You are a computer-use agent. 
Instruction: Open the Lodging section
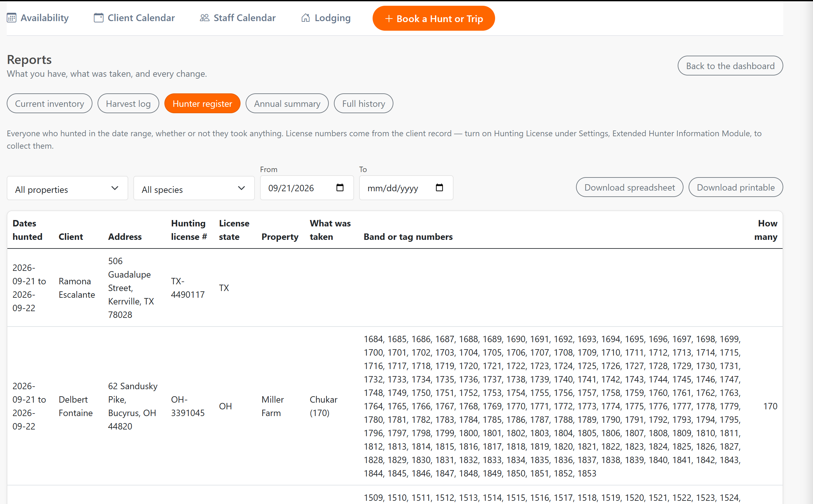(x=326, y=18)
